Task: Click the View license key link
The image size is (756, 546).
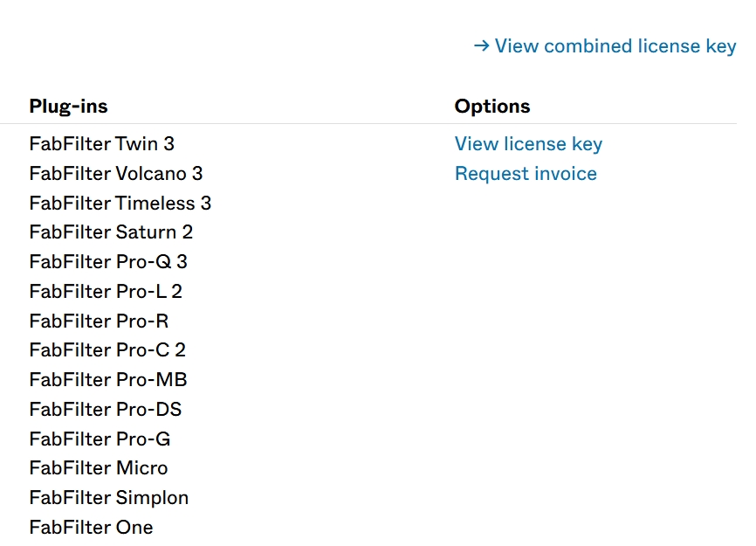Action: click(528, 144)
